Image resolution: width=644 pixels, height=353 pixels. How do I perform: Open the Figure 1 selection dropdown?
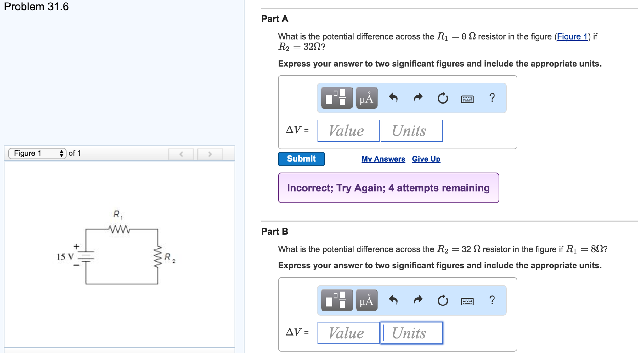(x=38, y=154)
